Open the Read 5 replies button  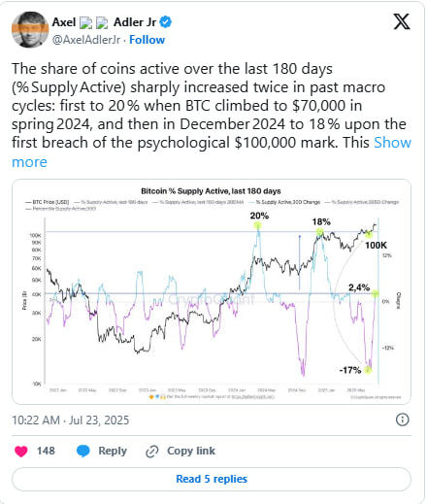(212, 479)
